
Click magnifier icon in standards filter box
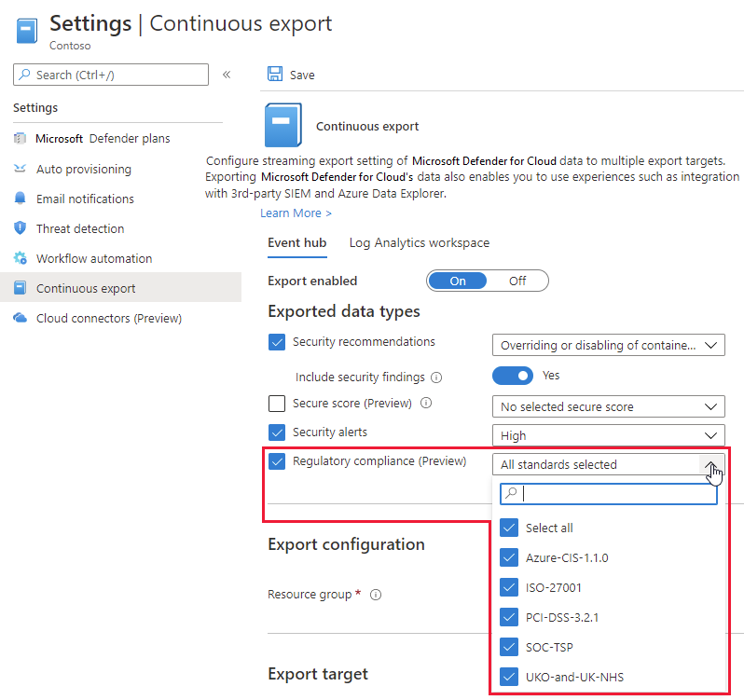511,493
